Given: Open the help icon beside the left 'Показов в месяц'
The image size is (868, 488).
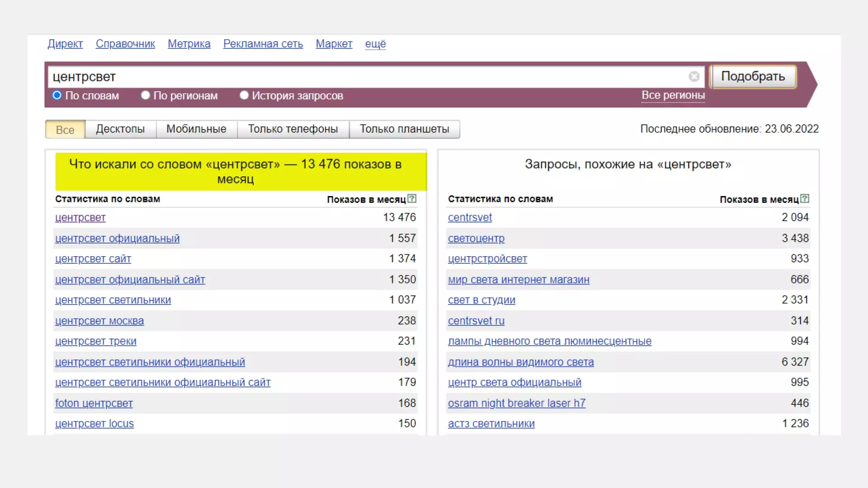Looking at the screenshot, I should tap(412, 199).
